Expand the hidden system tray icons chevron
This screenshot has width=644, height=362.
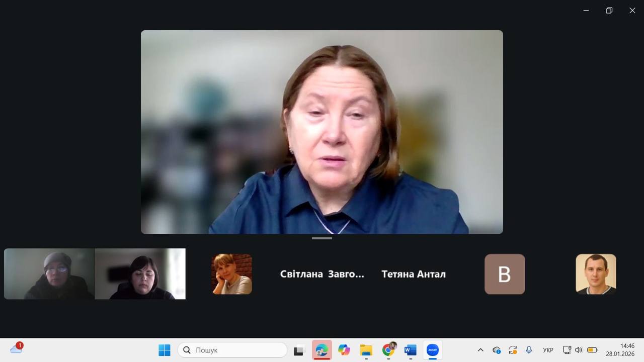[480, 350]
